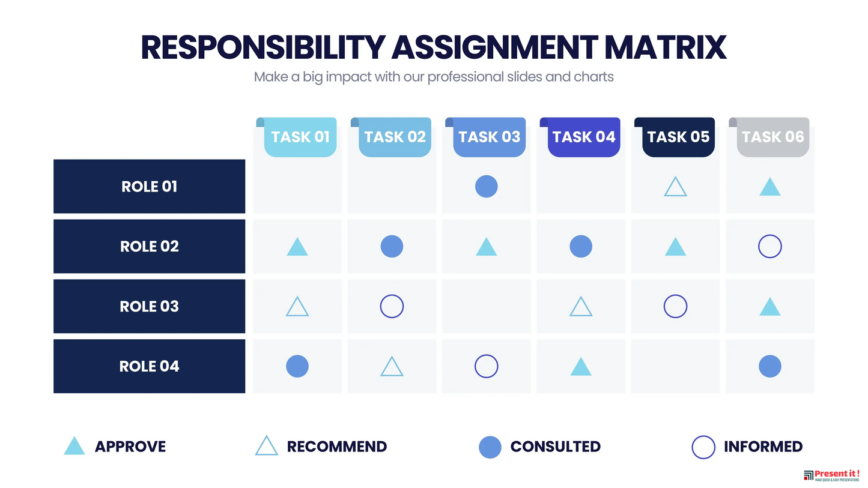Viewport: 868px width, 488px height.
Task: Select the outlined triangle at Role 01, Task 05
Action: [675, 187]
